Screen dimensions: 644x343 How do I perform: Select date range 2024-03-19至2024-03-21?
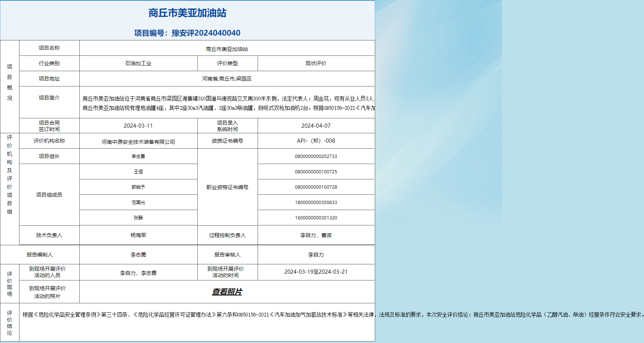[316, 272]
